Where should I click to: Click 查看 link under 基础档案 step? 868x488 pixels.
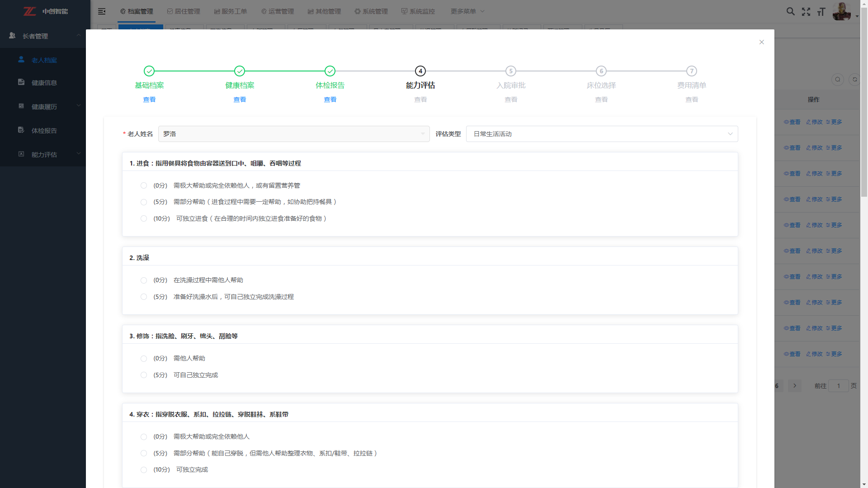click(x=149, y=99)
